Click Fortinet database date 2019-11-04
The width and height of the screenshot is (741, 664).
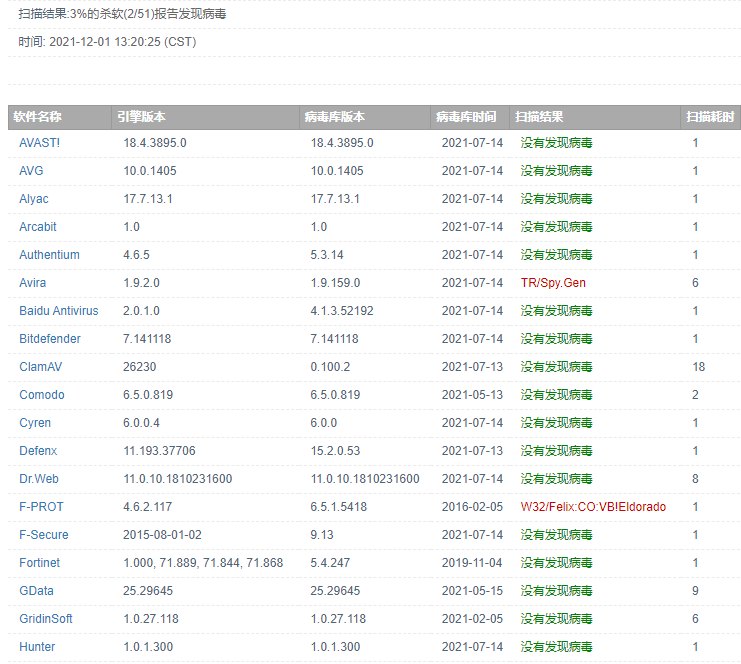tap(472, 563)
